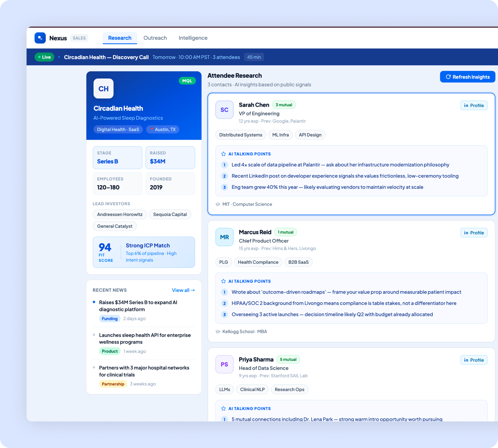Screen dimensions: 498x448
Task: Click the Refresh Insights button
Action: tap(468, 77)
